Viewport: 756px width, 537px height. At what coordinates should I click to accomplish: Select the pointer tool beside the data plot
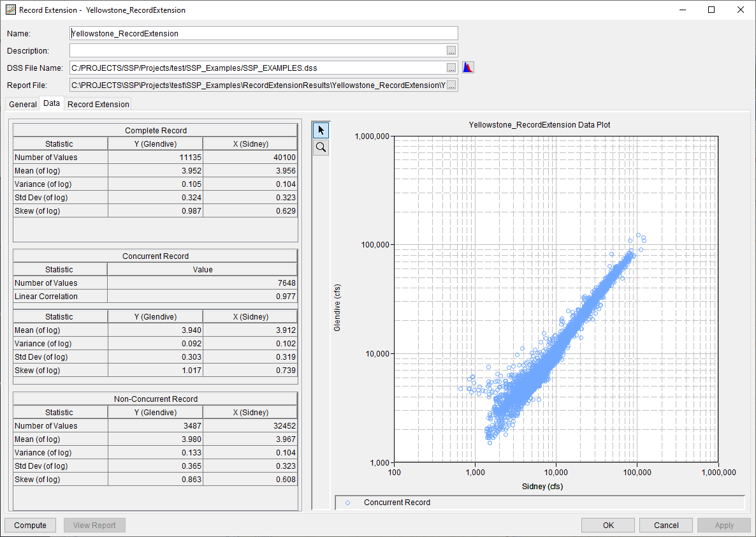[321, 129]
